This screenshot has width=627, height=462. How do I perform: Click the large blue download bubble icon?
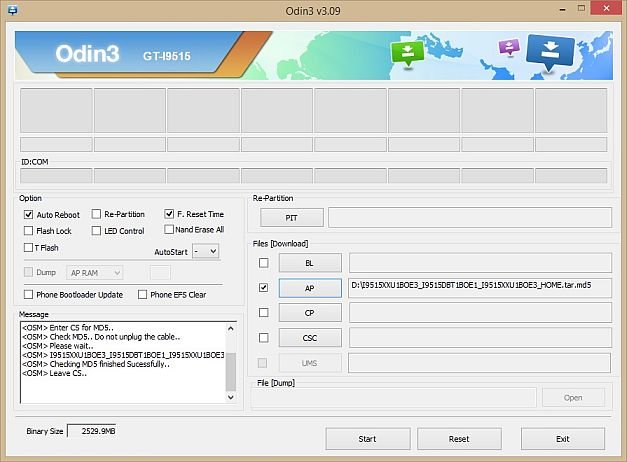(551, 52)
